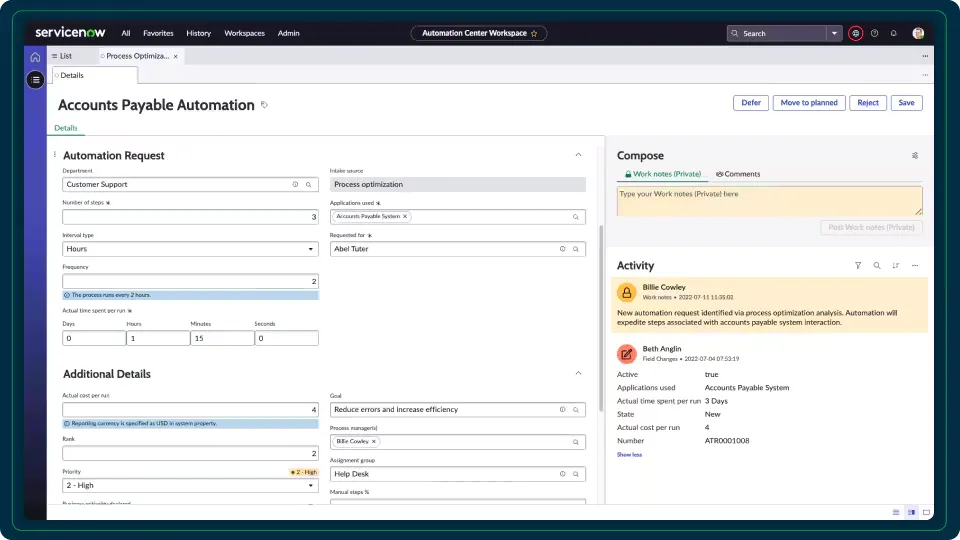The image size is (960, 540).
Task: Remove Billie Cowley chip
Action: 373,441
